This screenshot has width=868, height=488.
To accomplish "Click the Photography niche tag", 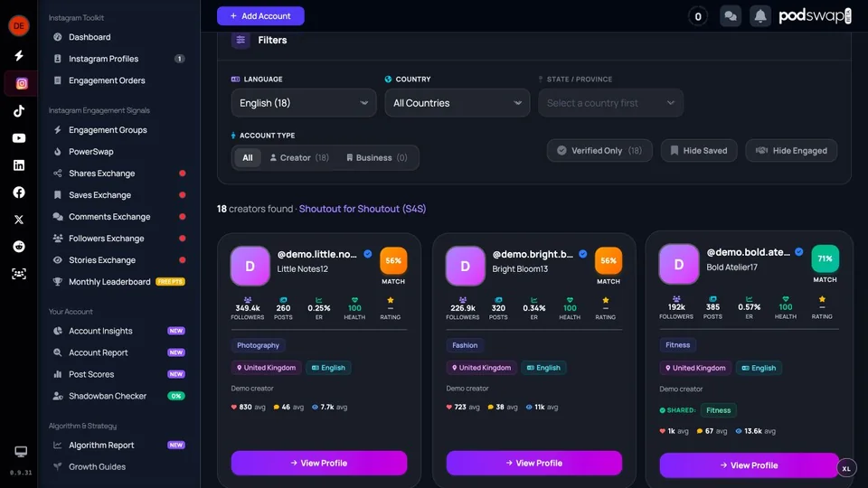I will (258, 345).
